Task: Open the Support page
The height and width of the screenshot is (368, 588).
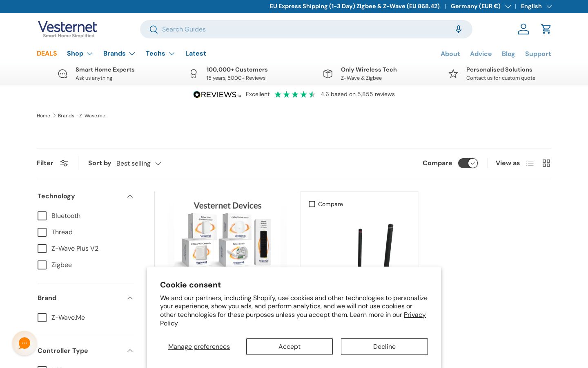Action: 538,54
